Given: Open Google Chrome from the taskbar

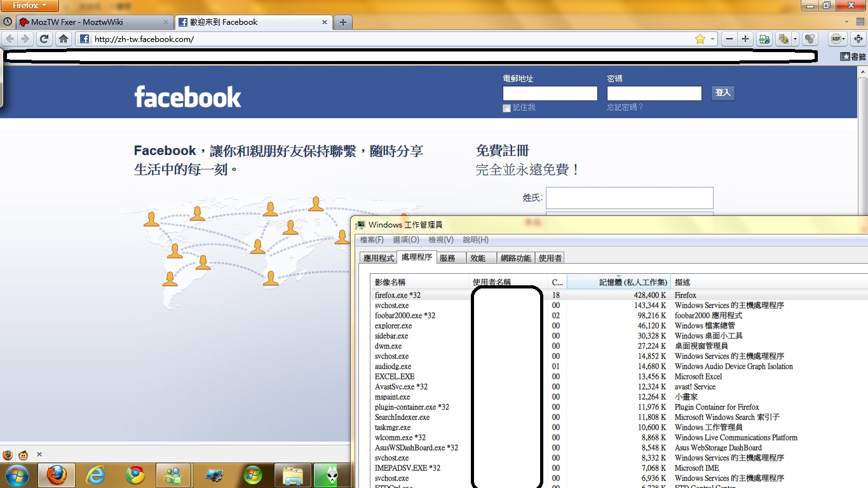Looking at the screenshot, I should click(135, 475).
